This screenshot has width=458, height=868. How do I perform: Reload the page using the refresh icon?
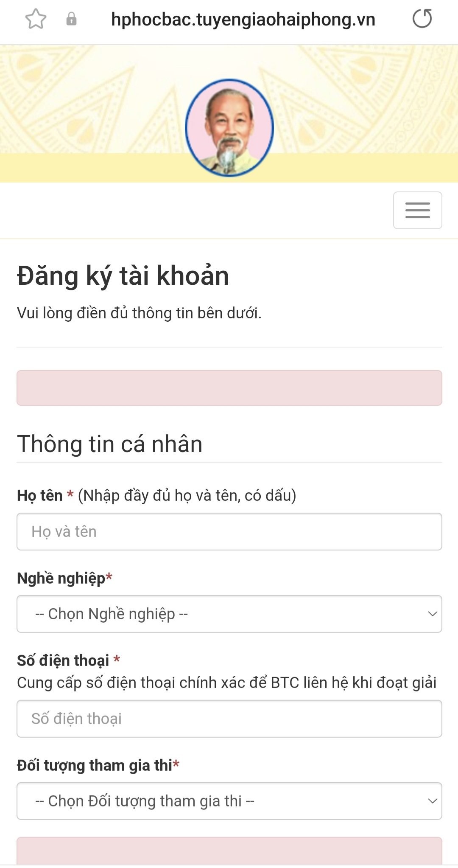(422, 19)
